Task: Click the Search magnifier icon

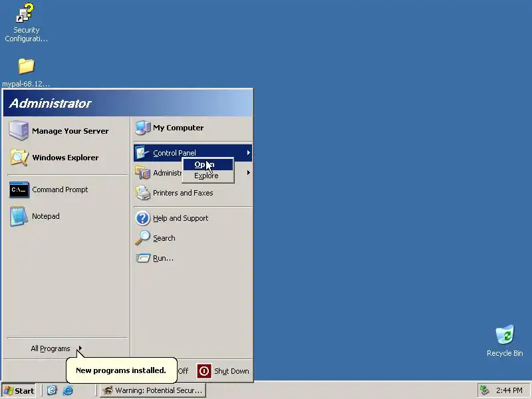Action: pyautogui.click(x=142, y=238)
